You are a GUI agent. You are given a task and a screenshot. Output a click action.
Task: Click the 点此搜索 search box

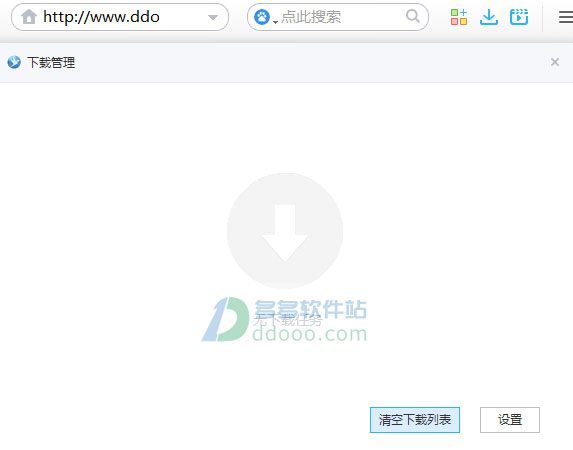tap(338, 17)
